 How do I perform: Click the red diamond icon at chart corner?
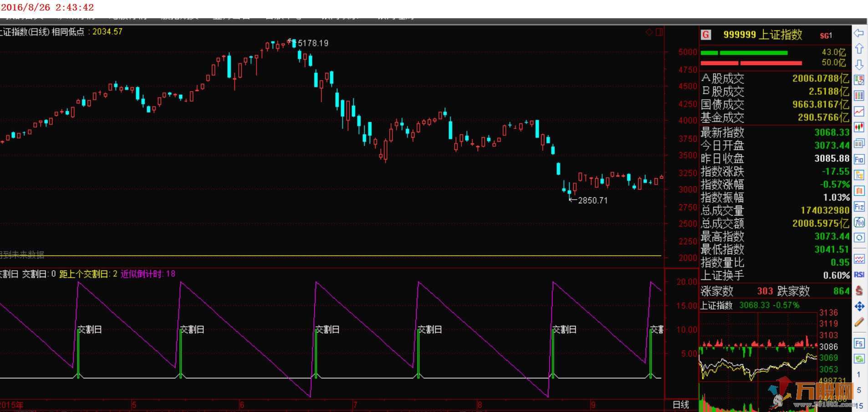[x=649, y=32]
